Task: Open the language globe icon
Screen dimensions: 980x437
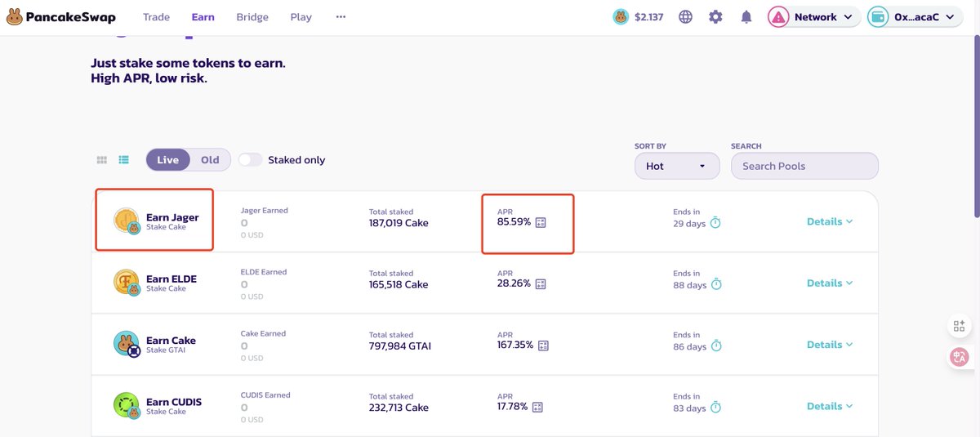Action: [685, 16]
